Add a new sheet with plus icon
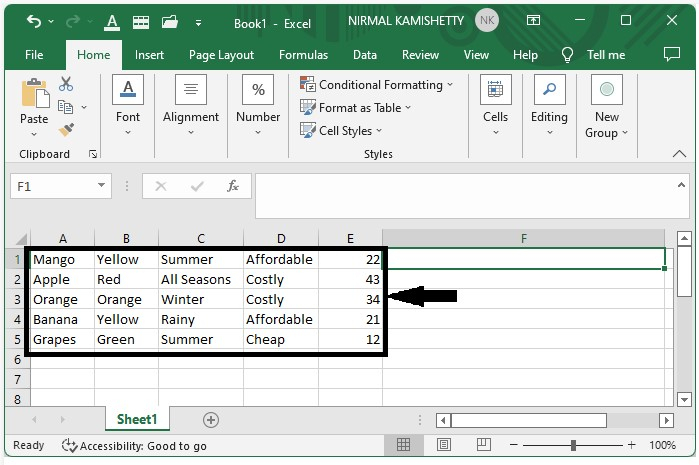The height and width of the screenshot is (465, 699). [x=210, y=420]
